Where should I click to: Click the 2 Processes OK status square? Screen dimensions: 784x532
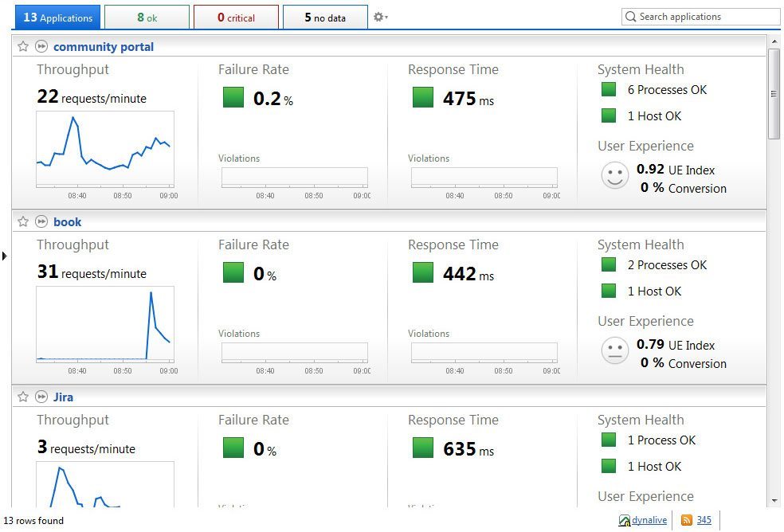pyautogui.click(x=609, y=264)
